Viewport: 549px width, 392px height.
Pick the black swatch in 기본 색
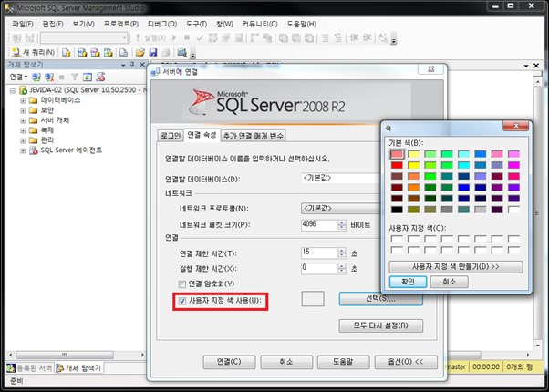[397, 210]
